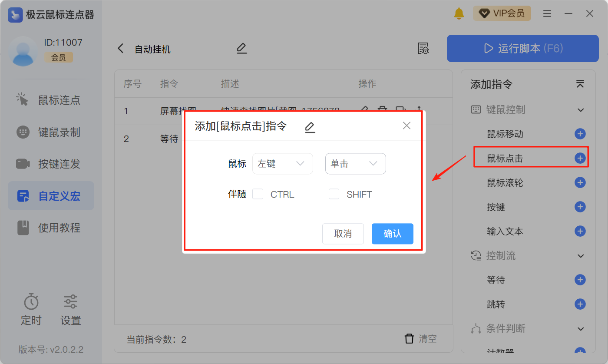The height and width of the screenshot is (364, 608).
Task: Add the 鼠标滚轮 command via plus icon
Action: pyautogui.click(x=580, y=183)
